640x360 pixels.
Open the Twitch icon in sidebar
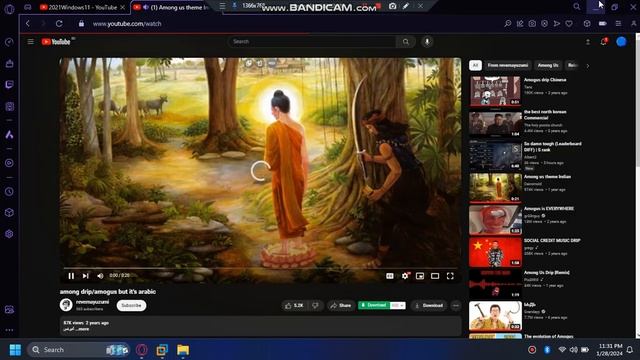click(x=9, y=84)
